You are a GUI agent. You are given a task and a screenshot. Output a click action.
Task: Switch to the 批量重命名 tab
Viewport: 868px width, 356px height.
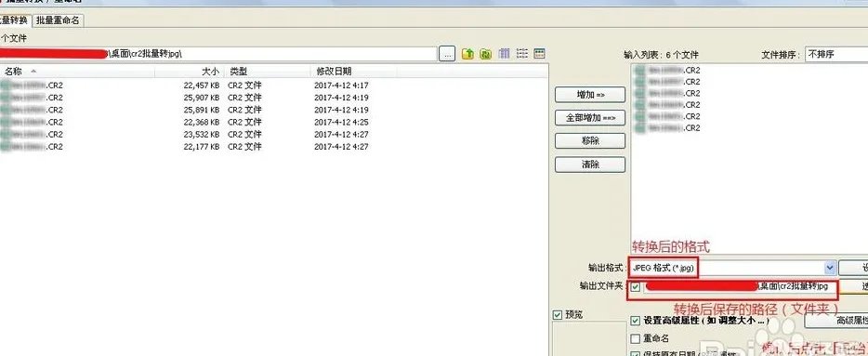coord(59,20)
